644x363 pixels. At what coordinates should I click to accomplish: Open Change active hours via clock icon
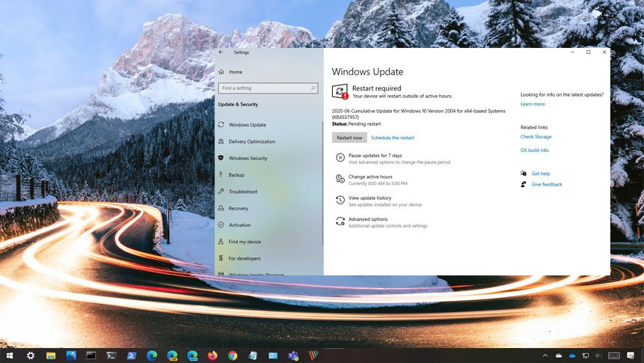point(340,179)
